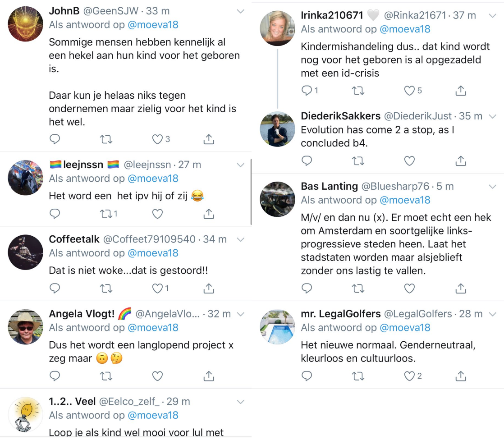Like mr. LegalGolfers' tweet
Viewport: 504px width, 440px height.
pyautogui.click(x=409, y=376)
